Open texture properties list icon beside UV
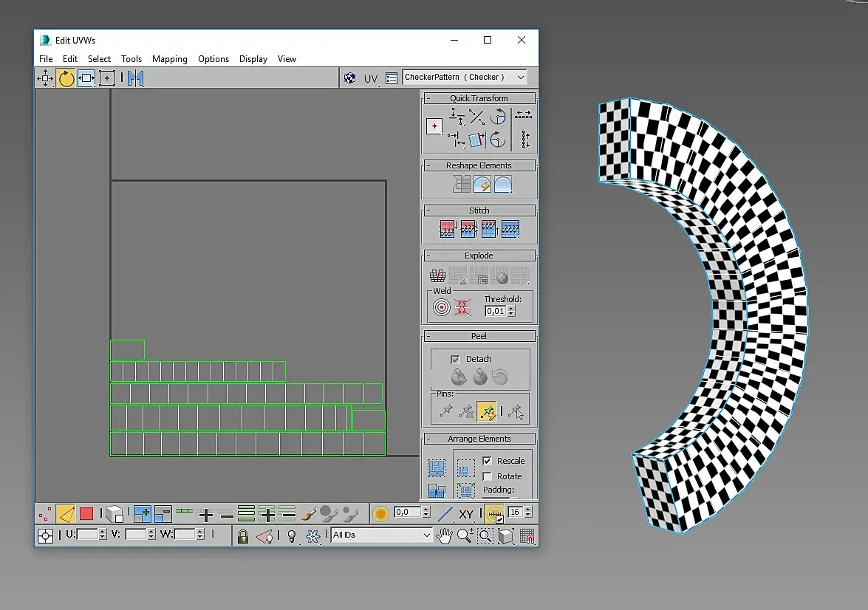The width and height of the screenshot is (868, 610). point(392,78)
